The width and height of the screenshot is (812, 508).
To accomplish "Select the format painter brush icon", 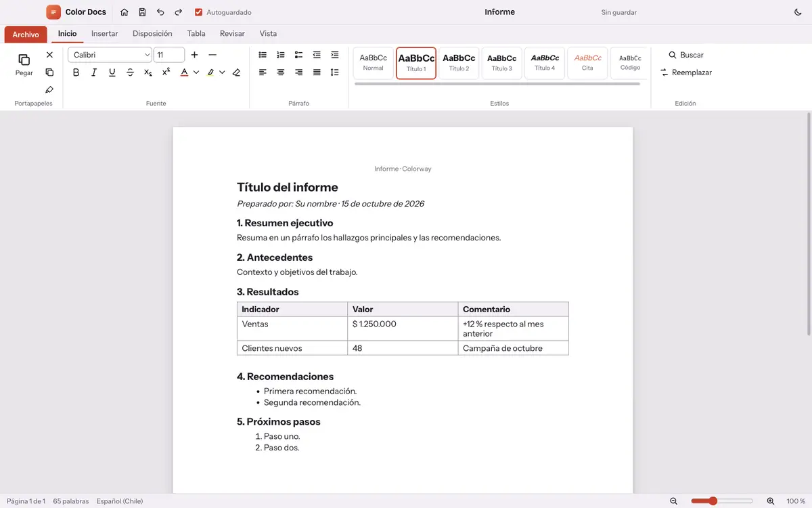I will [x=49, y=90].
